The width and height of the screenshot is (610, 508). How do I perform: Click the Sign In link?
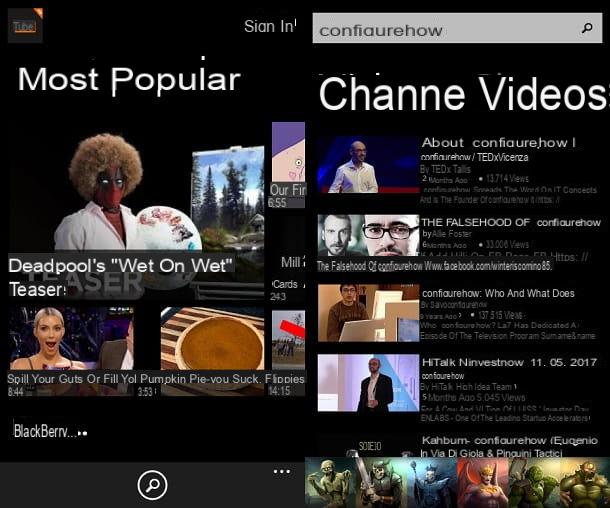pos(270,26)
